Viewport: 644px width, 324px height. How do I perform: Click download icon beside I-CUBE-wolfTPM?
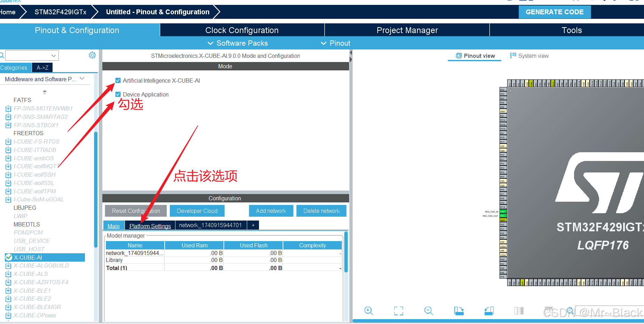pos(8,191)
